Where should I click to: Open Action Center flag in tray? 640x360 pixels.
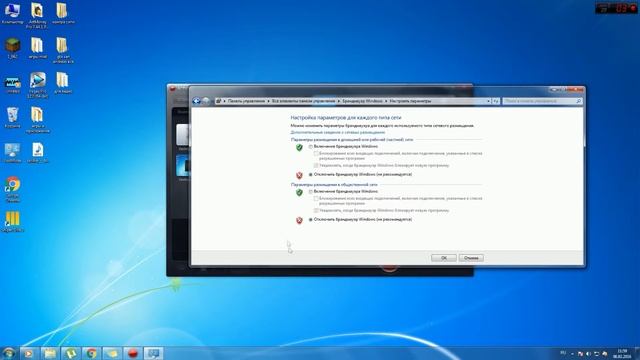click(x=580, y=353)
